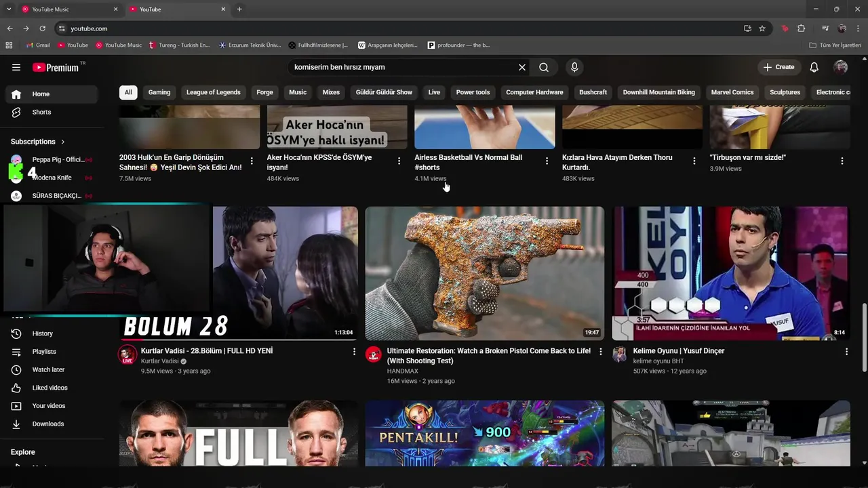868x488 pixels.
Task: Select the League of Legends chip
Action: [x=214, y=92]
